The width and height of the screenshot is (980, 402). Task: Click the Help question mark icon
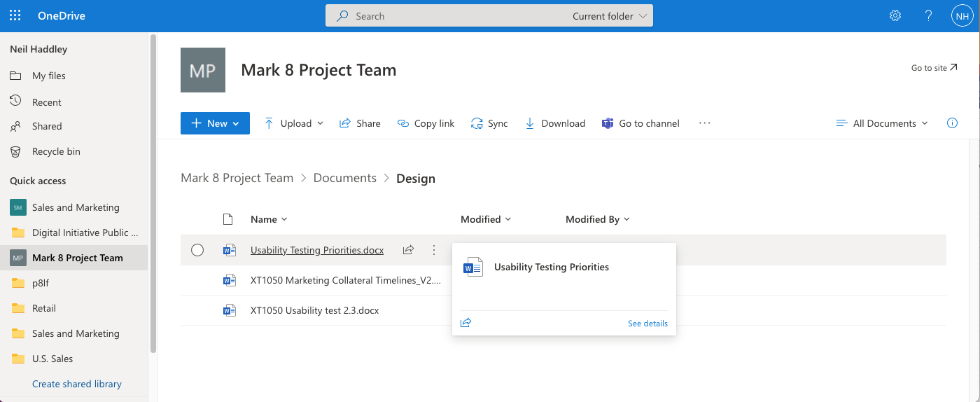(x=928, y=15)
